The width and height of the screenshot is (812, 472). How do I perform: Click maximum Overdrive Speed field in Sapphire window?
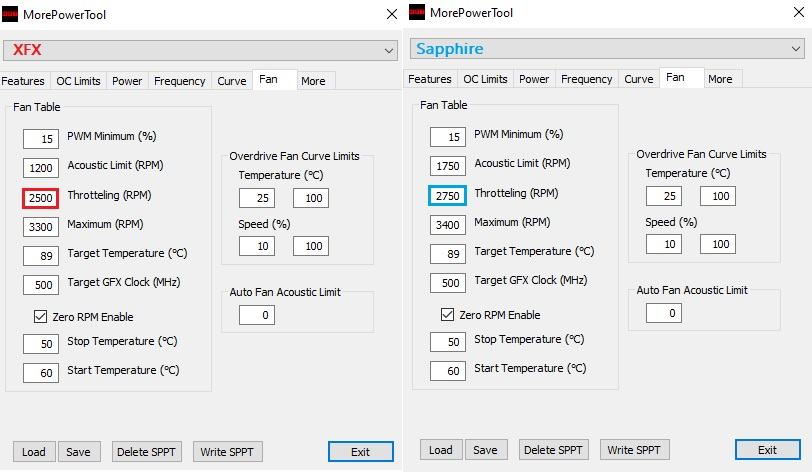(x=718, y=244)
